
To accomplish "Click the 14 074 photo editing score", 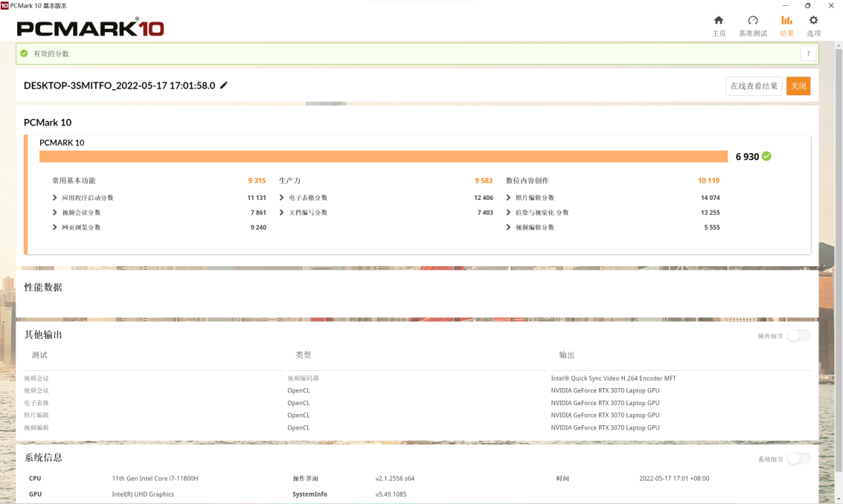I will [x=711, y=198].
